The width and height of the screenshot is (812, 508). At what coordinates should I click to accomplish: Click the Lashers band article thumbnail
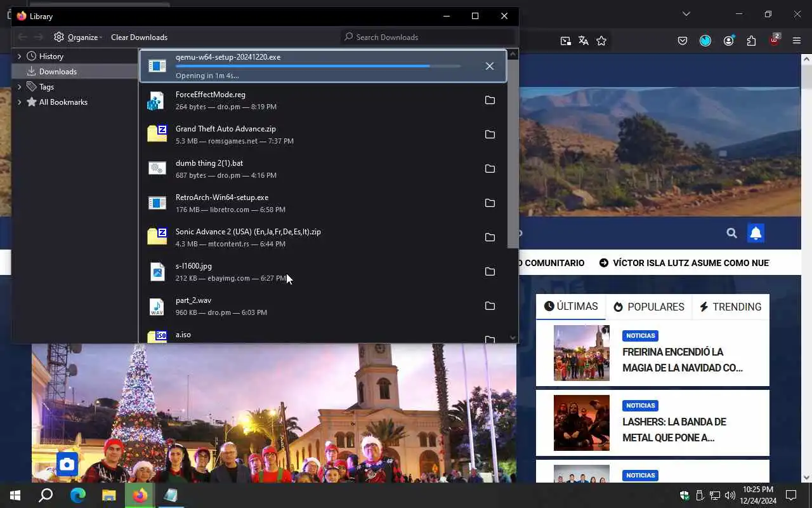582,423
